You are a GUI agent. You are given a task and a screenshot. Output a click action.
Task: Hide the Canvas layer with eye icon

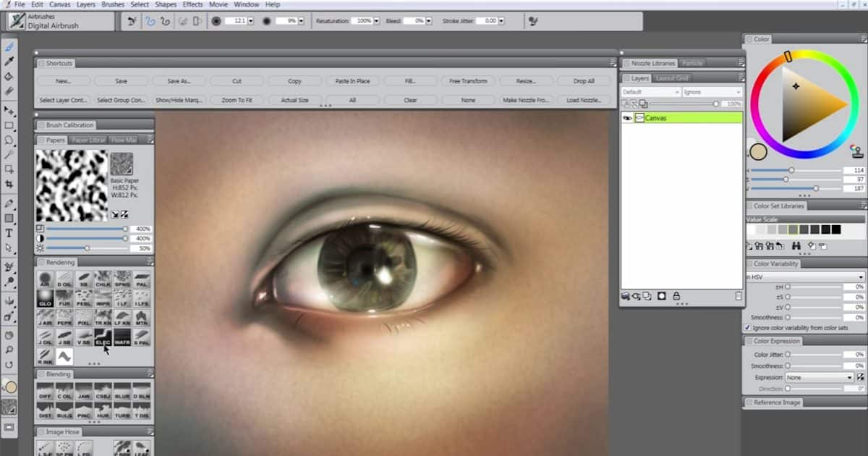pyautogui.click(x=627, y=118)
